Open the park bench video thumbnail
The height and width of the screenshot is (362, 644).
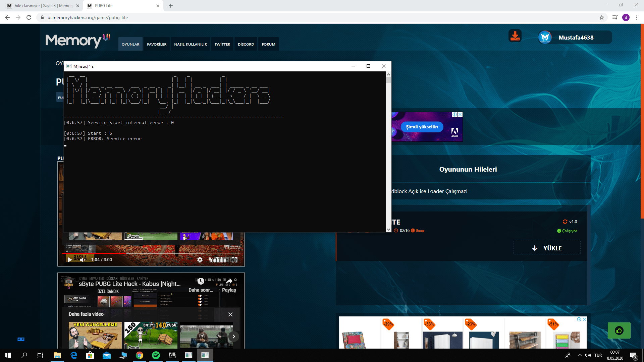207,335
